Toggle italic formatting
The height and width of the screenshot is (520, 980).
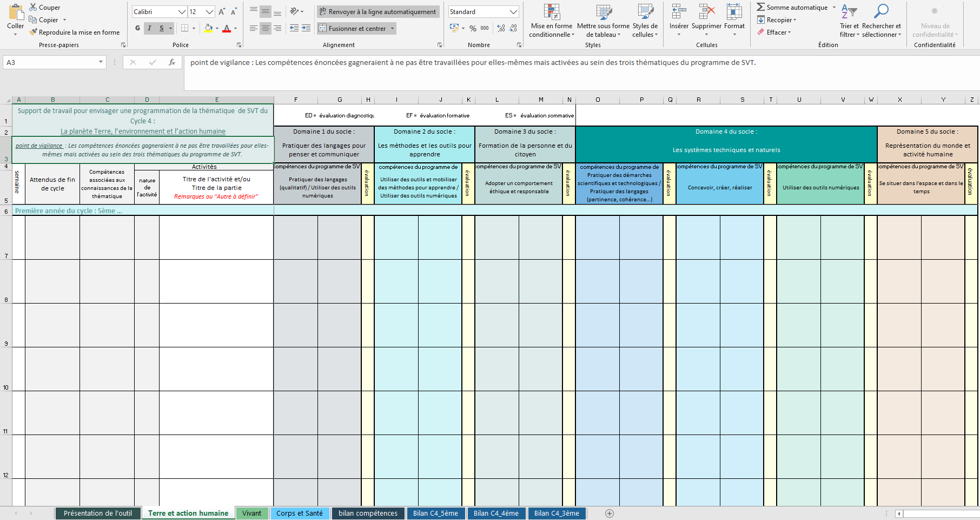(149, 28)
